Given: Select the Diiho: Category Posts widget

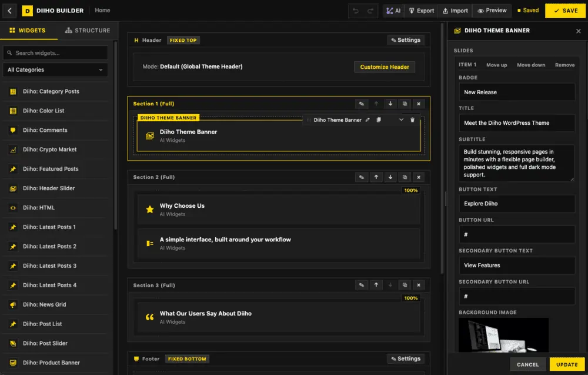Looking at the screenshot, I should pyautogui.click(x=55, y=91).
